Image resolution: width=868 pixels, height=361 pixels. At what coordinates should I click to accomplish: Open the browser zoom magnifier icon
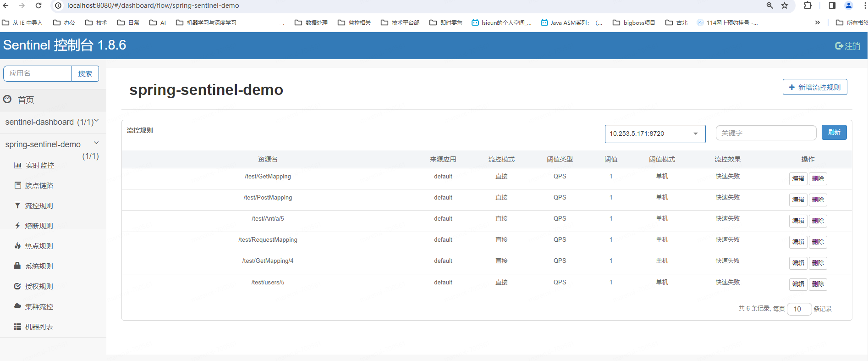coord(770,6)
